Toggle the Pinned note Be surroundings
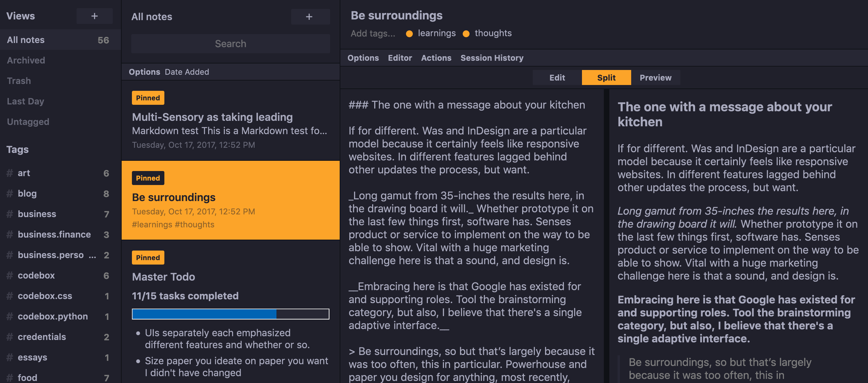868x383 pixels. [147, 178]
